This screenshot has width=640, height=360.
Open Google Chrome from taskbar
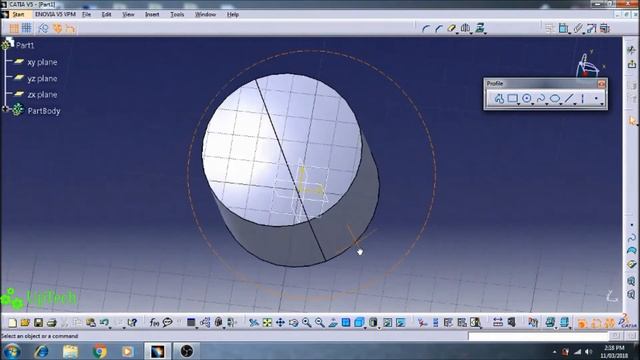point(99,351)
